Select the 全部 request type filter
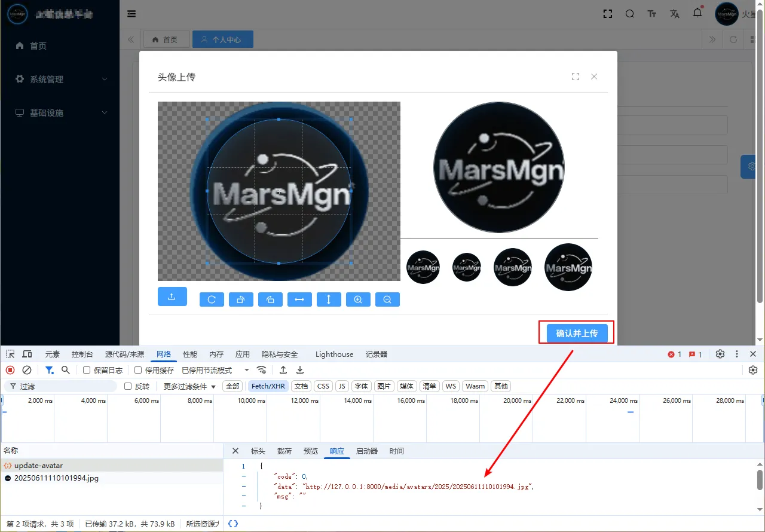765x532 pixels. [x=232, y=386]
